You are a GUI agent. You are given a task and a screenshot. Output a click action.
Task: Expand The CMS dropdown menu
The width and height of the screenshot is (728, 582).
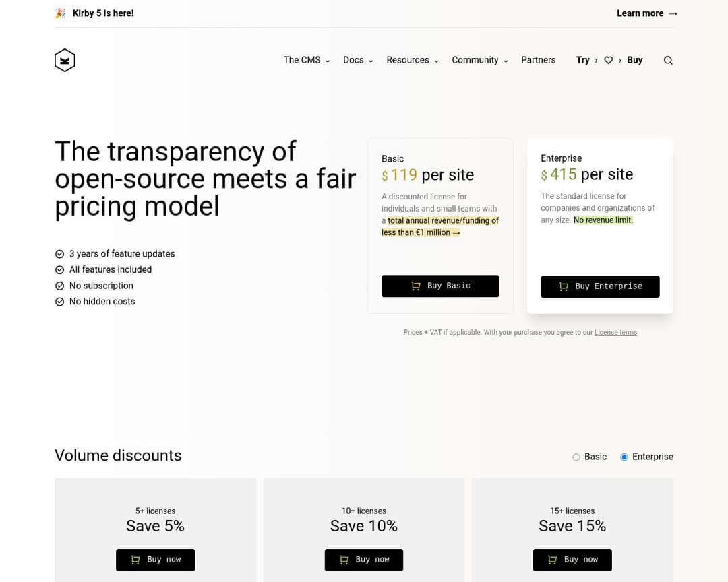(307, 61)
